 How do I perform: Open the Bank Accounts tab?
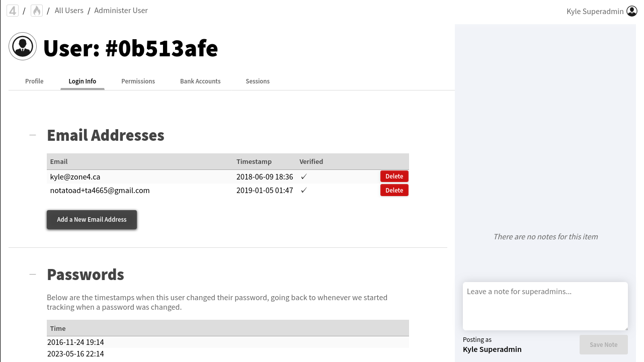point(200,81)
